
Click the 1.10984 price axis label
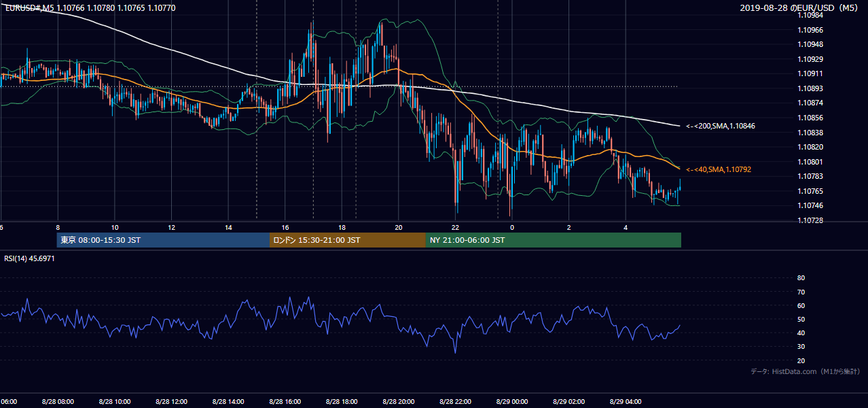pos(810,15)
